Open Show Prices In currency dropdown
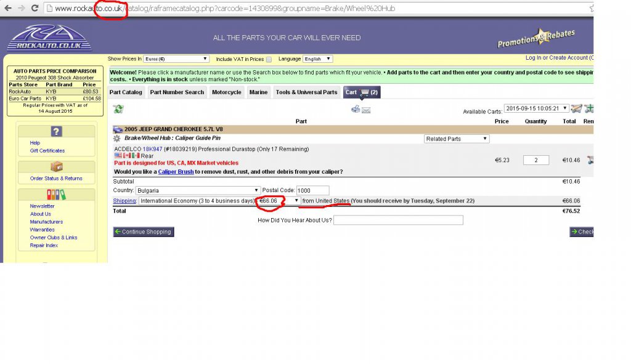 [176, 59]
